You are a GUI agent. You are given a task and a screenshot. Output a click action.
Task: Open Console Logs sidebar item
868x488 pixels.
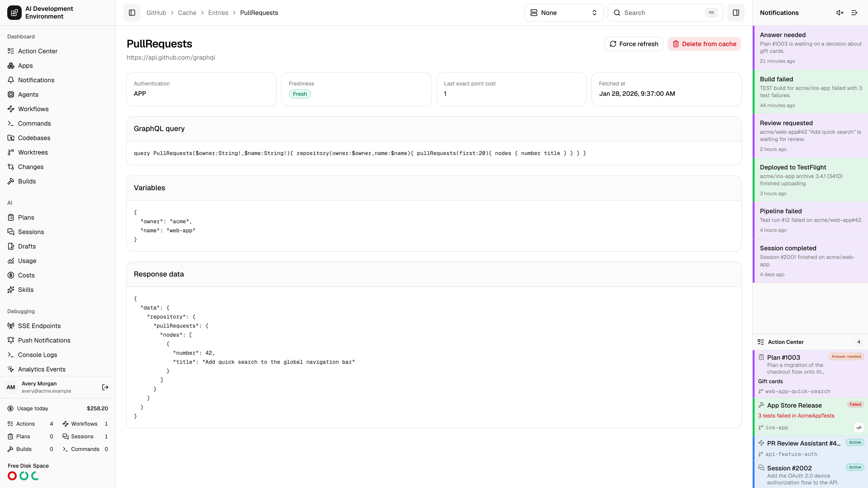click(58, 355)
